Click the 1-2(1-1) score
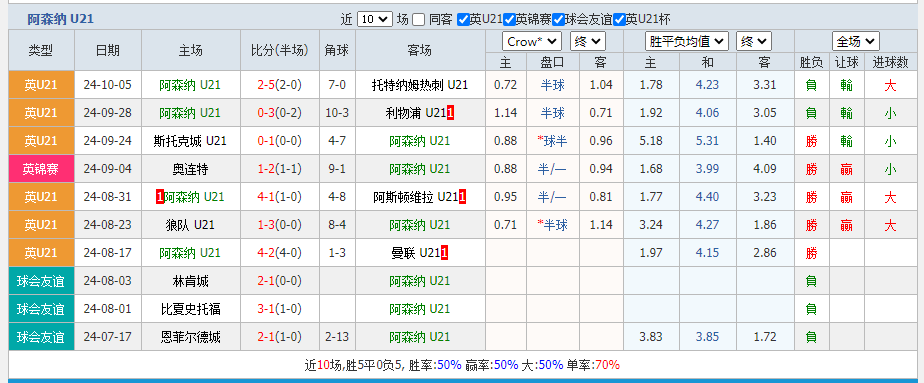The height and width of the screenshot is (383, 924). click(x=279, y=169)
